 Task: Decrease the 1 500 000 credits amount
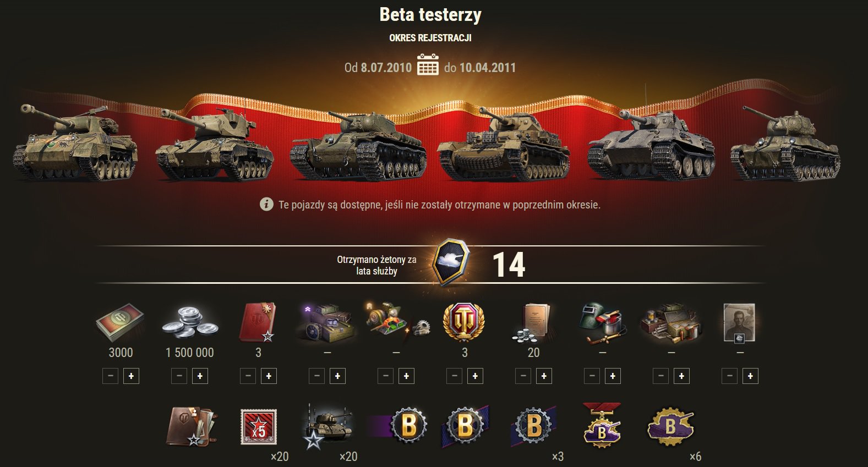(179, 376)
